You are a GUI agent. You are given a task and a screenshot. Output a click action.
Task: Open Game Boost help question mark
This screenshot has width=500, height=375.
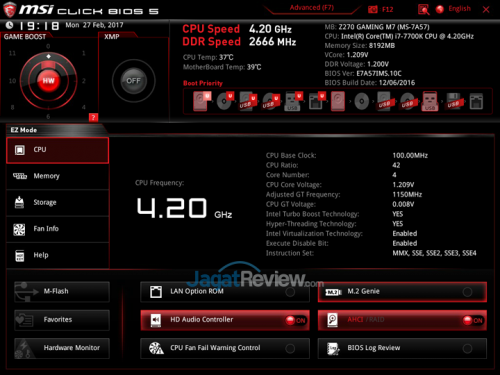93,117
